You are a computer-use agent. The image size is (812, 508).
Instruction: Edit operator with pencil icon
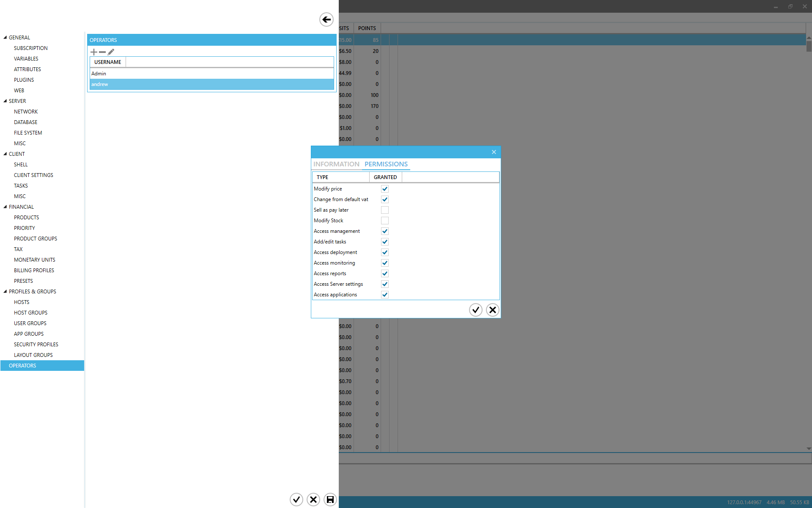coord(111,52)
